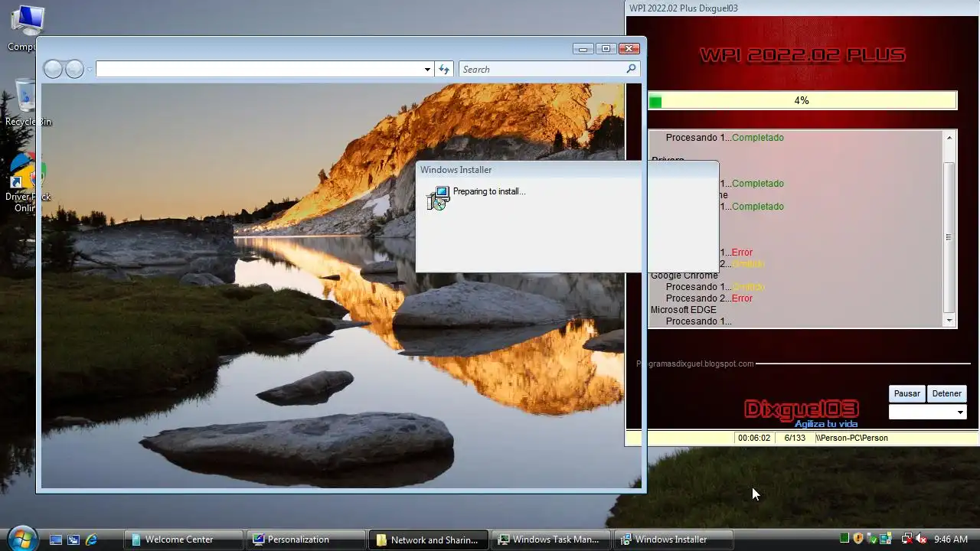980x551 pixels.
Task: Click the Task Manager CPU tray icon
Action: 844,539
